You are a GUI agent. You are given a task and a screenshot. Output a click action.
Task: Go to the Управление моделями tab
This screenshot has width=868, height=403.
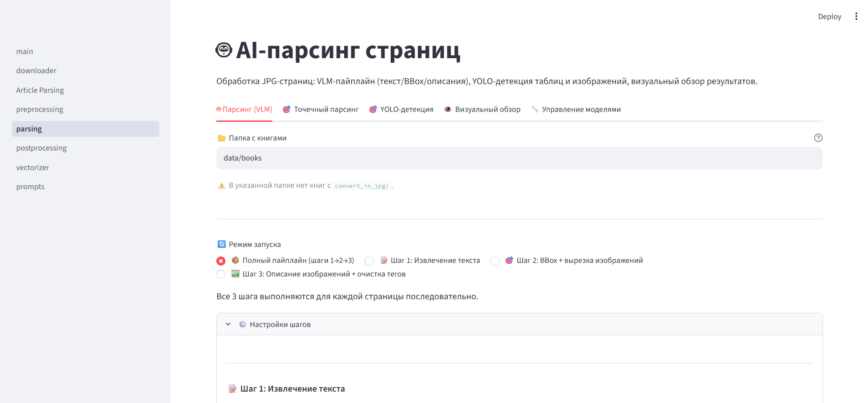tap(576, 109)
